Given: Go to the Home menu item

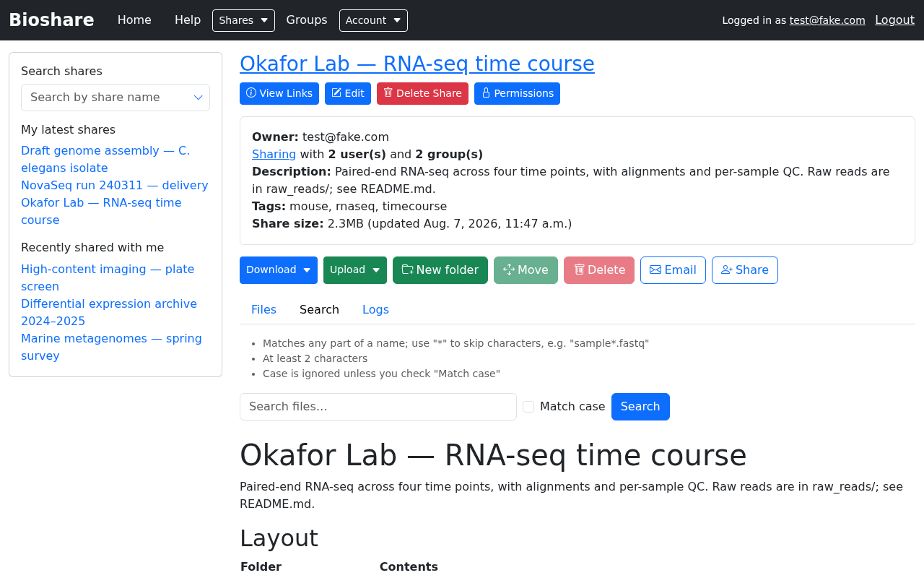Looking at the screenshot, I should click(x=134, y=20).
